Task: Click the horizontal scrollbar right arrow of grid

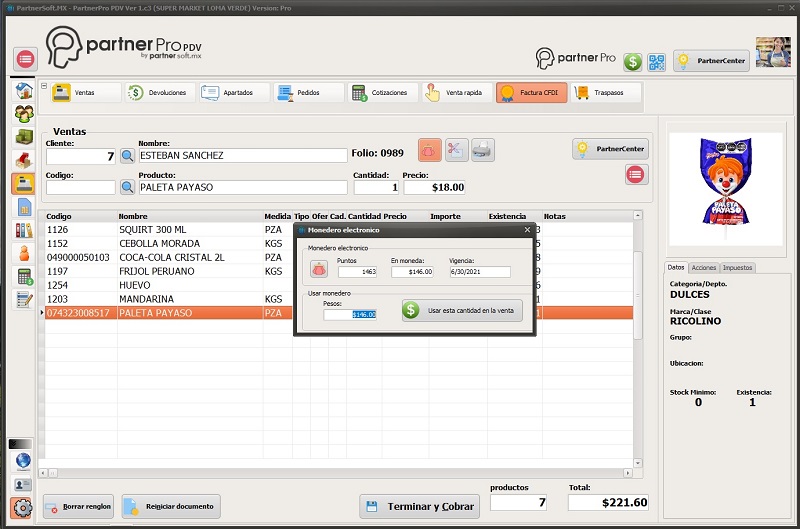Action: pos(628,473)
